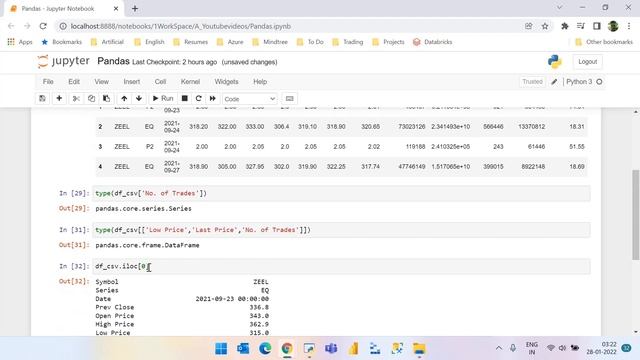Open Microsoft Teams from taskbar
Screen dimensions: 640x360
click(331, 349)
